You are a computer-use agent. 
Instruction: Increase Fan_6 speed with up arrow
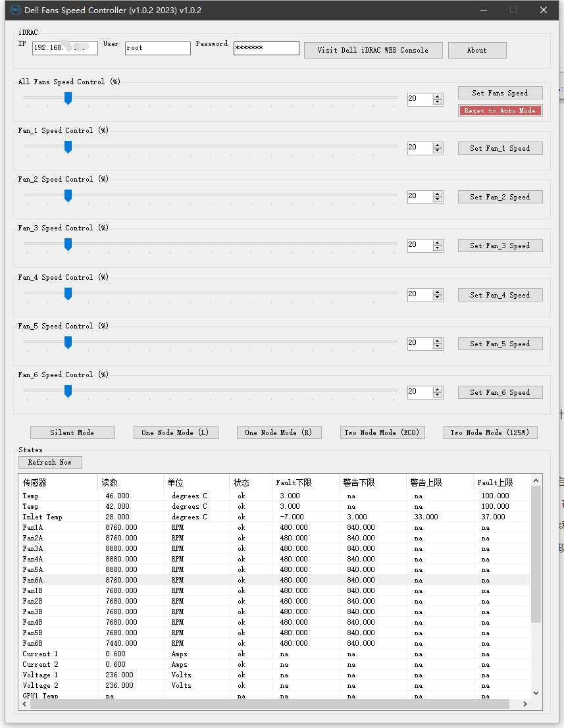pyautogui.click(x=437, y=389)
